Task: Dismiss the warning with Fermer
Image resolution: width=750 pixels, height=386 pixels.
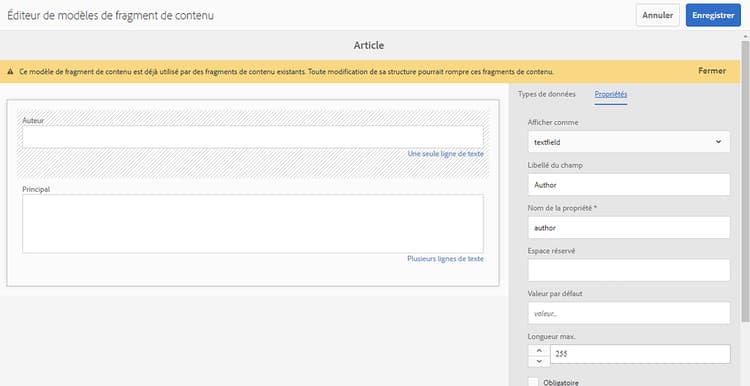Action: (x=712, y=71)
